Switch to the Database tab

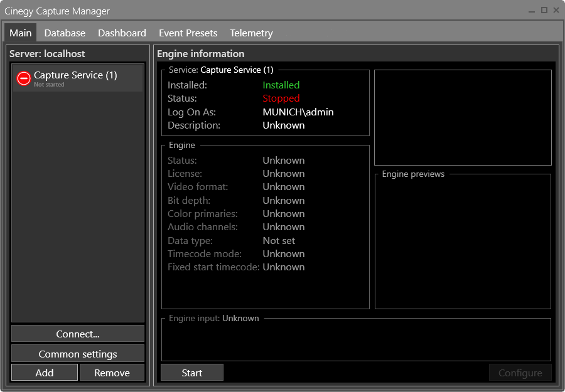(x=65, y=33)
